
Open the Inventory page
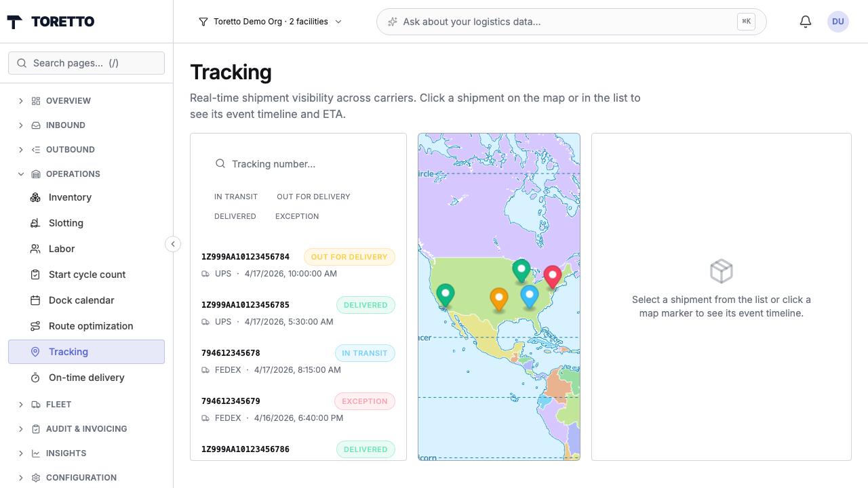point(86,197)
